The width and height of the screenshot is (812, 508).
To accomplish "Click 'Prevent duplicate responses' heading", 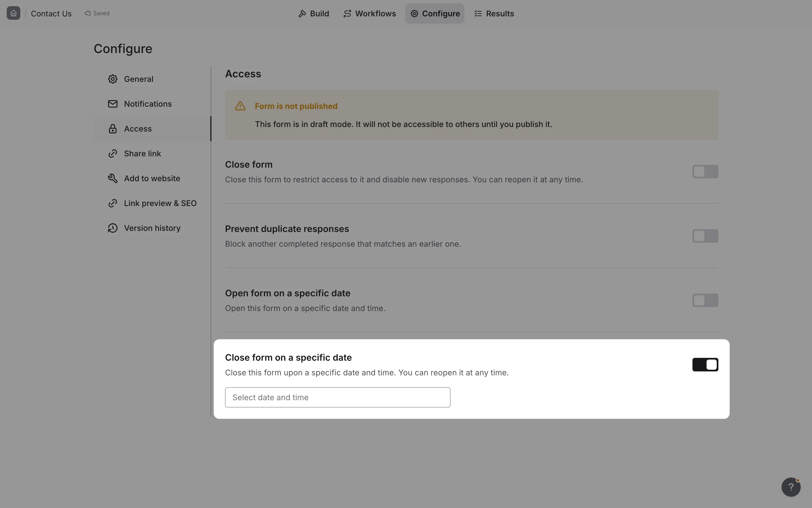I will 287,229.
